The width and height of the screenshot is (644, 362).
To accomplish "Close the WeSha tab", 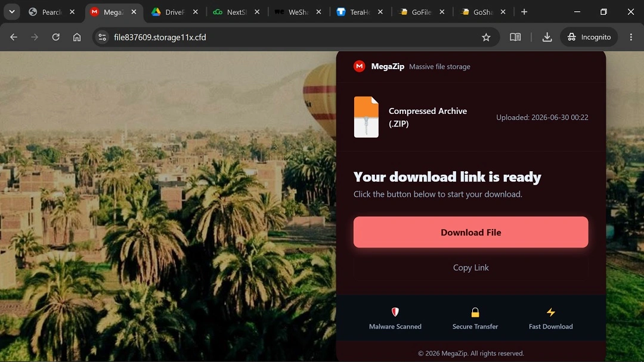I will click(318, 12).
